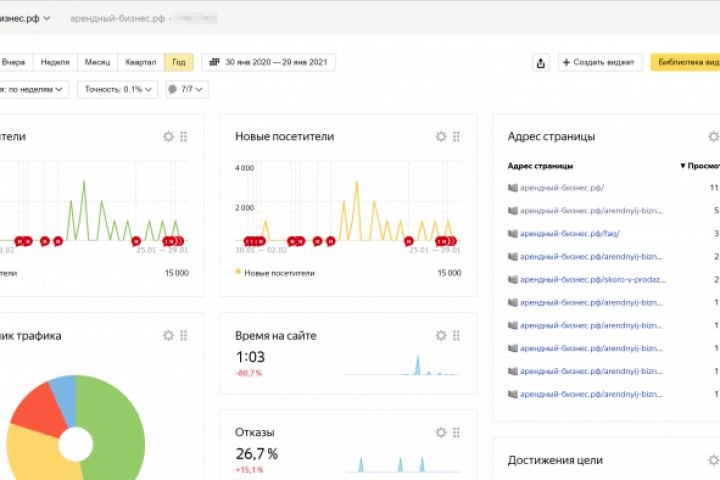Sort by the Просмотры column arrow

click(682, 165)
